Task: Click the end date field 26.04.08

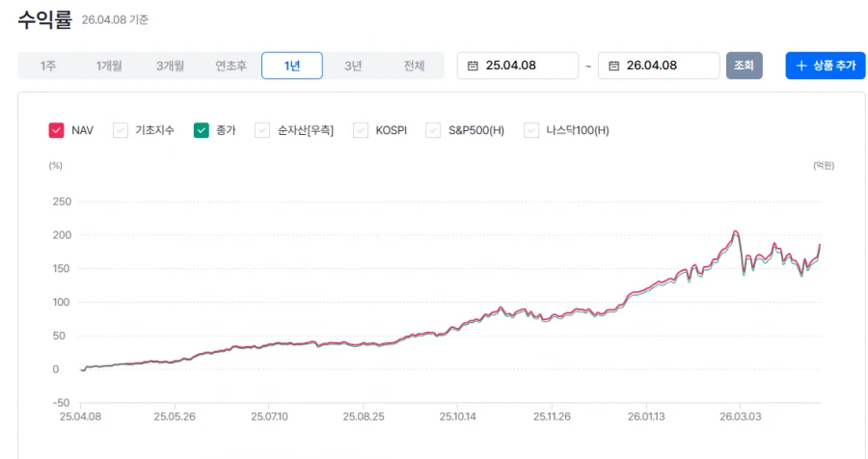Action: [x=659, y=66]
